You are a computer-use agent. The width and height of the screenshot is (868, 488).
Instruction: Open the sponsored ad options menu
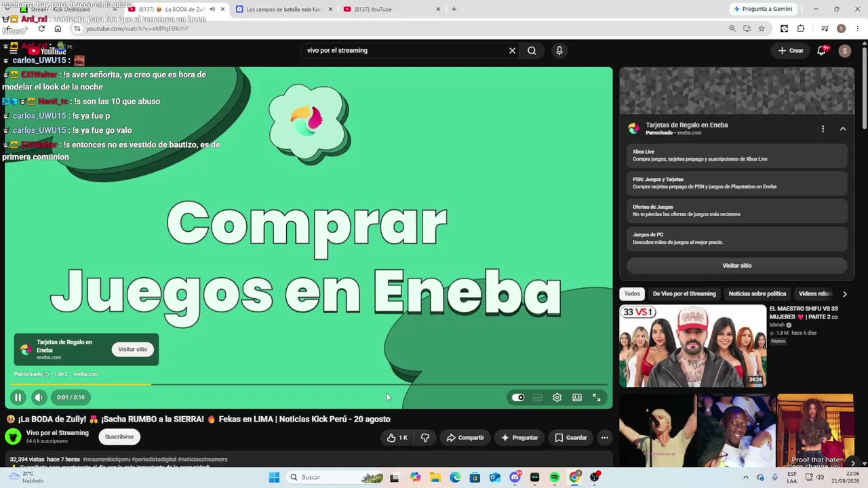(x=823, y=129)
